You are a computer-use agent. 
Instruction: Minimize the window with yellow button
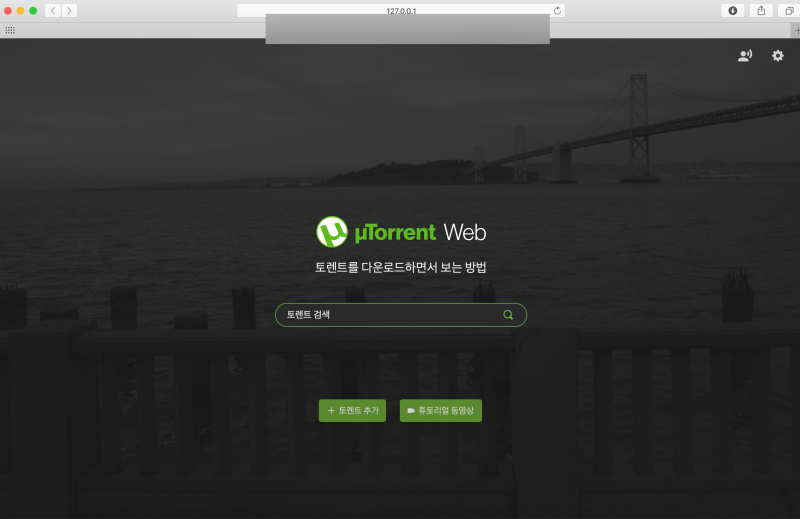click(x=20, y=11)
